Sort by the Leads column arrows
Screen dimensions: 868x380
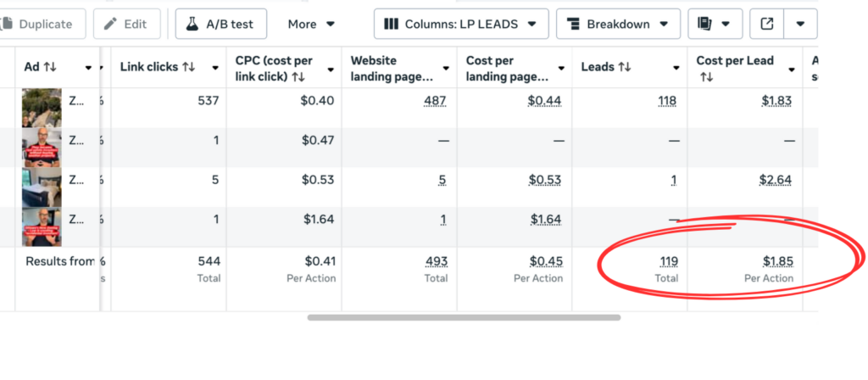pos(625,67)
